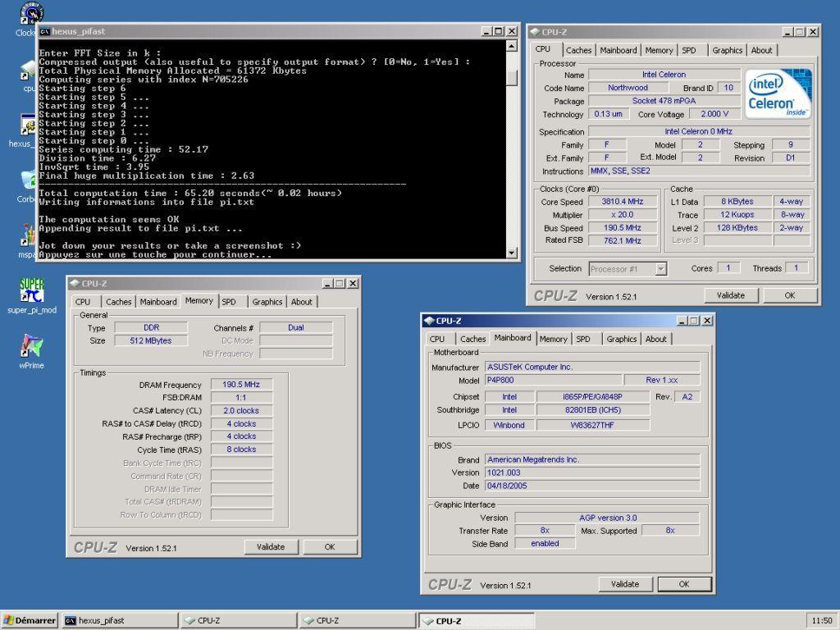Switch to SPD tab in CPU-Z memory window
The width and height of the screenshot is (840, 630).
pos(229,302)
